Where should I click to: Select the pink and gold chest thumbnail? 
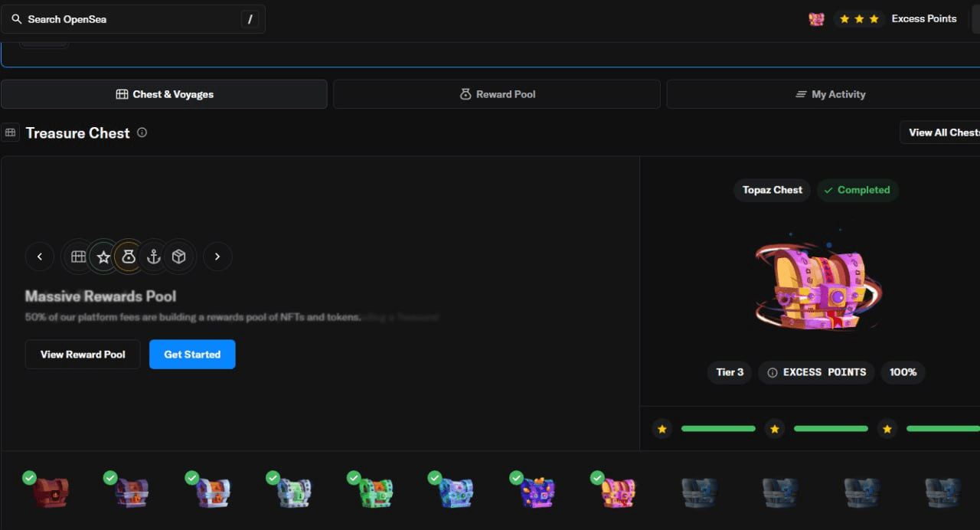coord(619,492)
